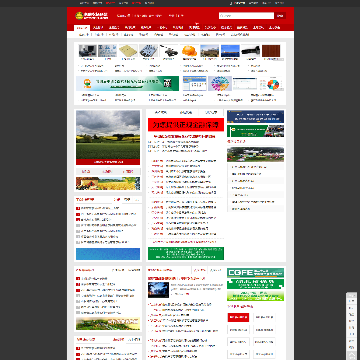Visit the long green banner with QR code
This screenshot has height=360, width=360.
[x=127, y=83]
